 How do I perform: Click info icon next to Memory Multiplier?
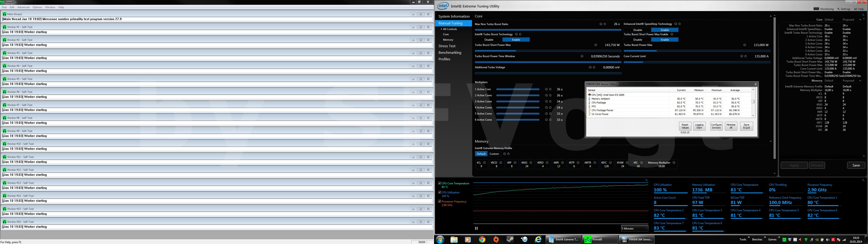(674, 163)
